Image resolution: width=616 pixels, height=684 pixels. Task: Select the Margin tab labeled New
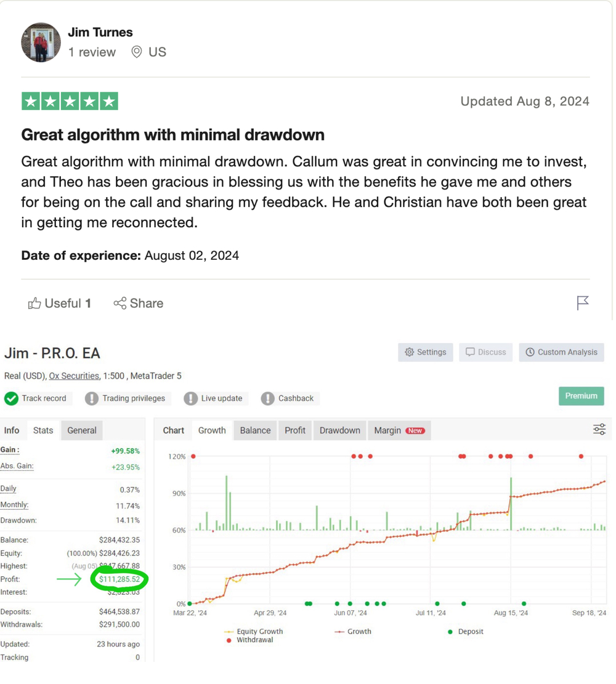399,430
